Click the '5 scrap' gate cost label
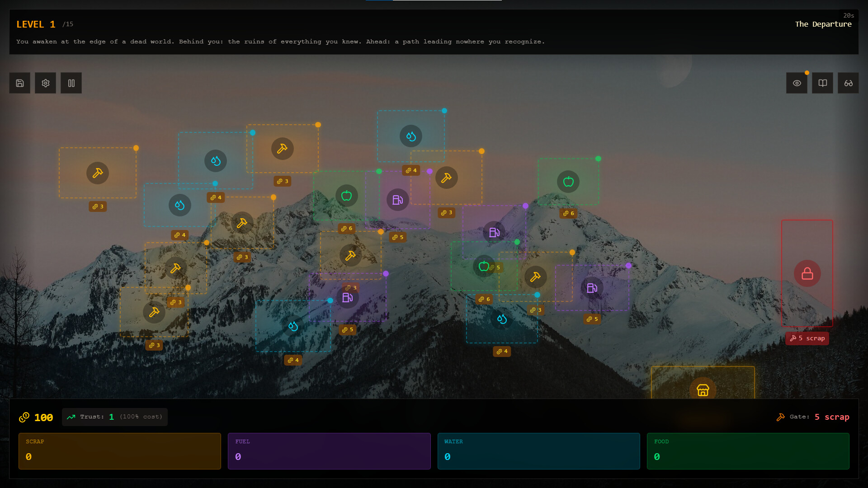Viewport: 868px width, 488px height. (807, 338)
